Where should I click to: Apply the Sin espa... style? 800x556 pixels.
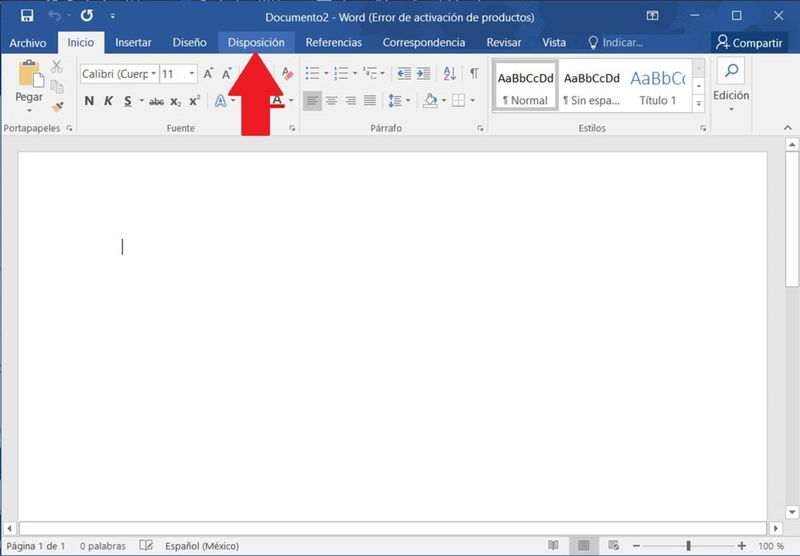point(592,87)
